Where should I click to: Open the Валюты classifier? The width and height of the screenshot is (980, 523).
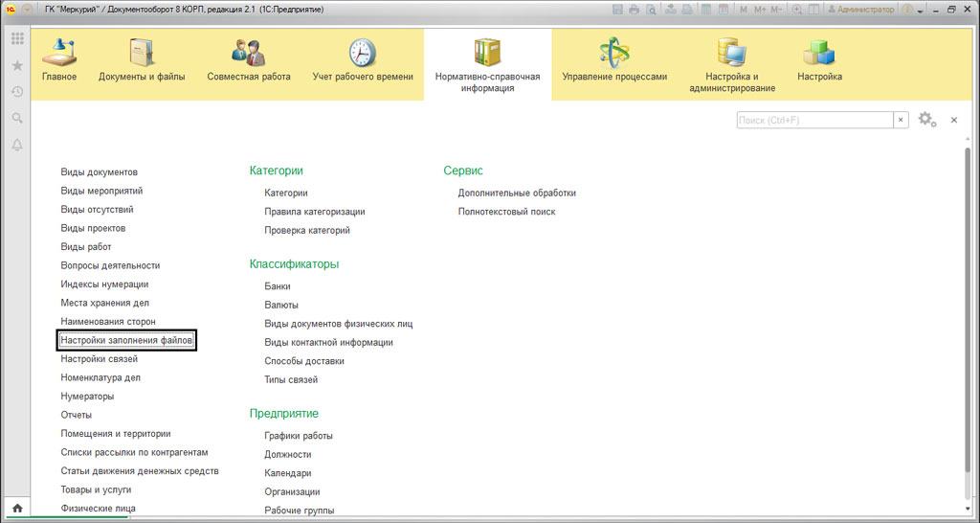point(281,305)
